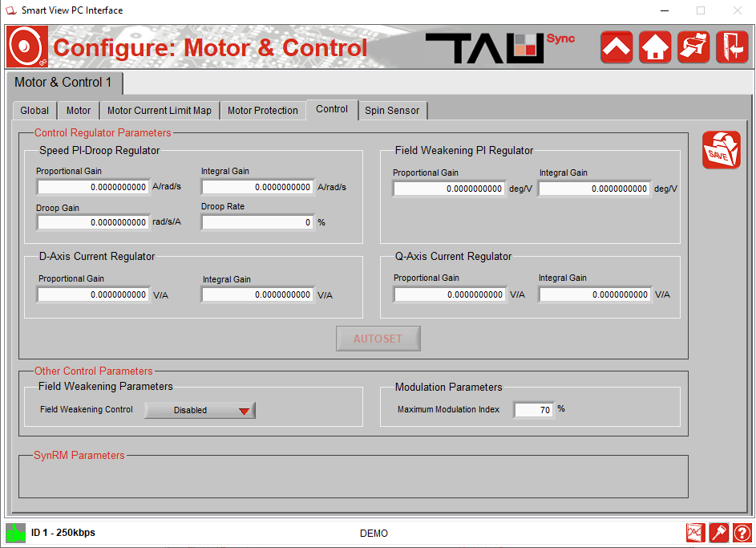Switch to the Motor Current Limit Map tab
The image size is (756, 548).
(x=160, y=111)
